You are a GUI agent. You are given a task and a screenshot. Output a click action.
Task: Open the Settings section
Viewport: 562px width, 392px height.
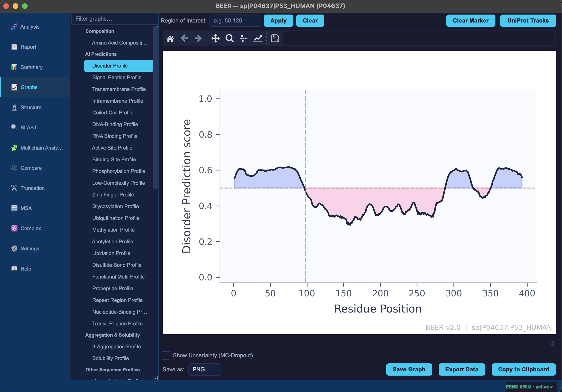tap(35, 249)
